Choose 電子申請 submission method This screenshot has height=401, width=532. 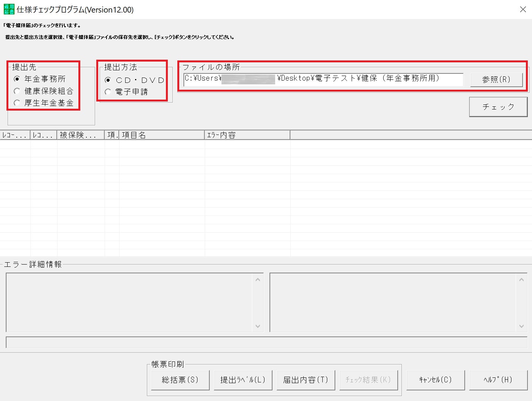point(108,92)
